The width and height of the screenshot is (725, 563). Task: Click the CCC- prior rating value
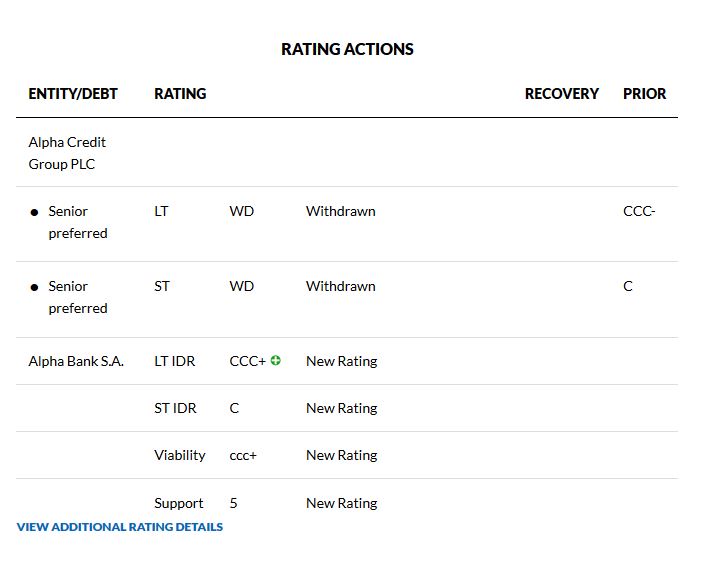click(639, 211)
